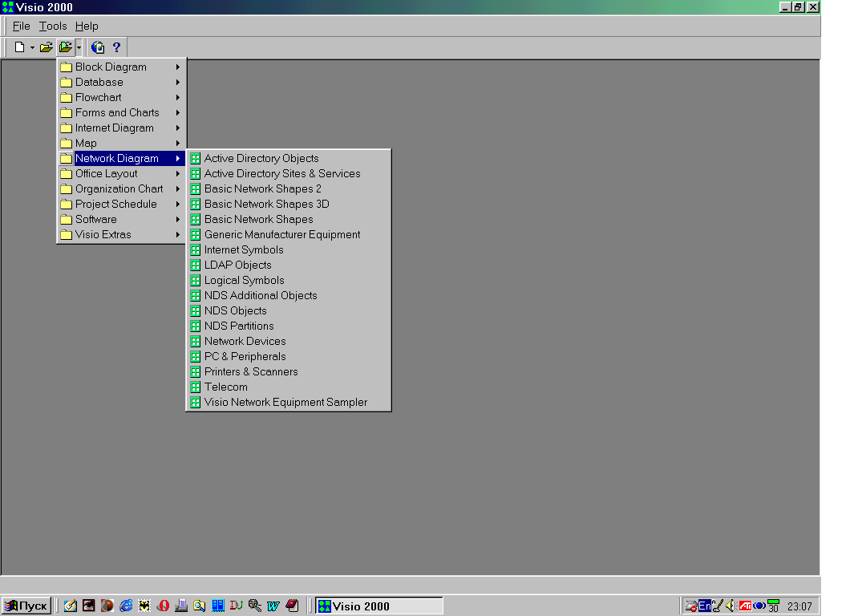Expand Forms and Charts folder
The height and width of the screenshot is (616, 846).
121,112
